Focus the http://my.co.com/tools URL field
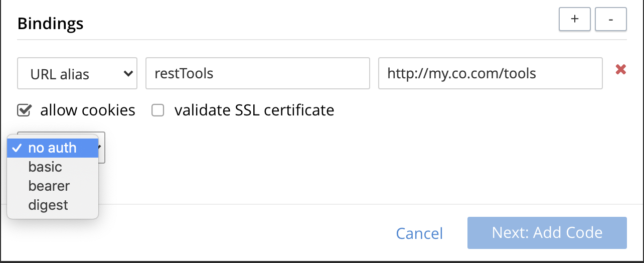 coord(490,74)
